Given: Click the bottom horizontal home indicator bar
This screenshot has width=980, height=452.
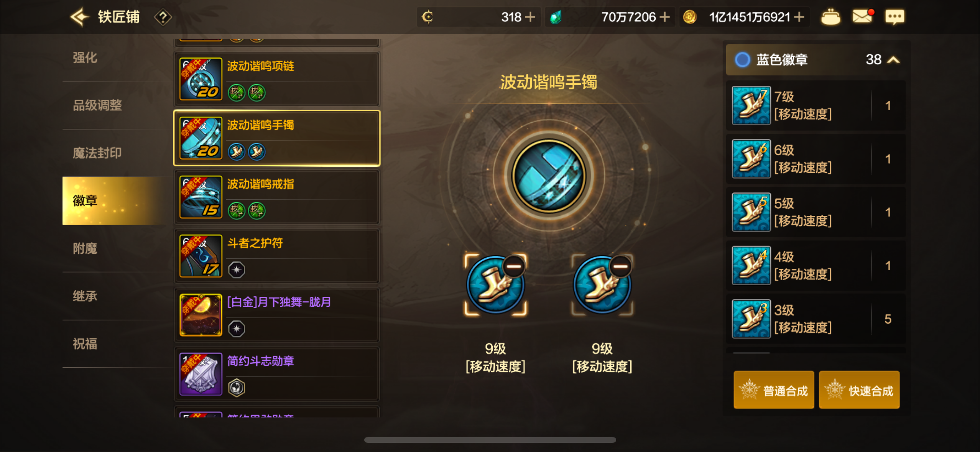Looking at the screenshot, I should click(x=490, y=440).
